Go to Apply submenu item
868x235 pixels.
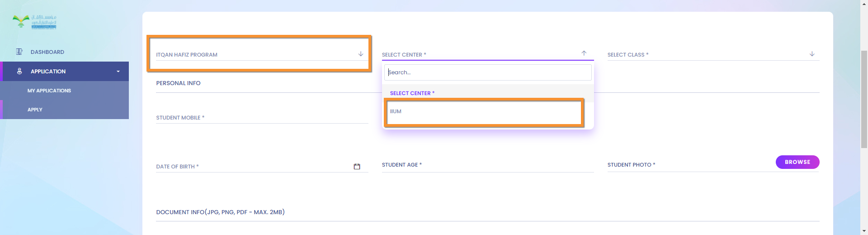[x=35, y=110]
